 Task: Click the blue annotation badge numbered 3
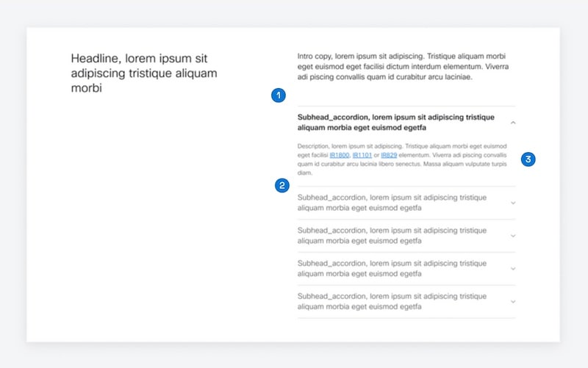[x=528, y=159]
